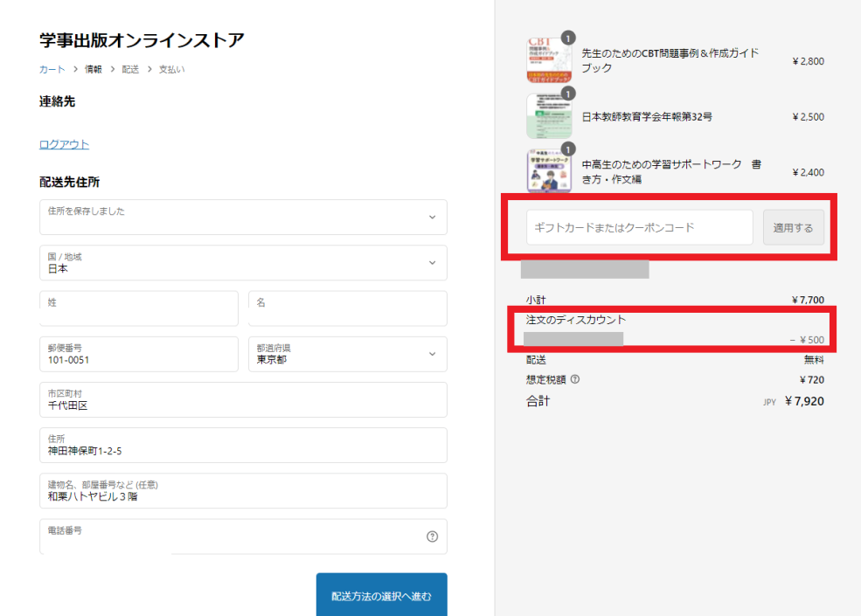861x616 pixels.
Task: Click 配送方法の選択へ進む button
Action: tap(381, 596)
